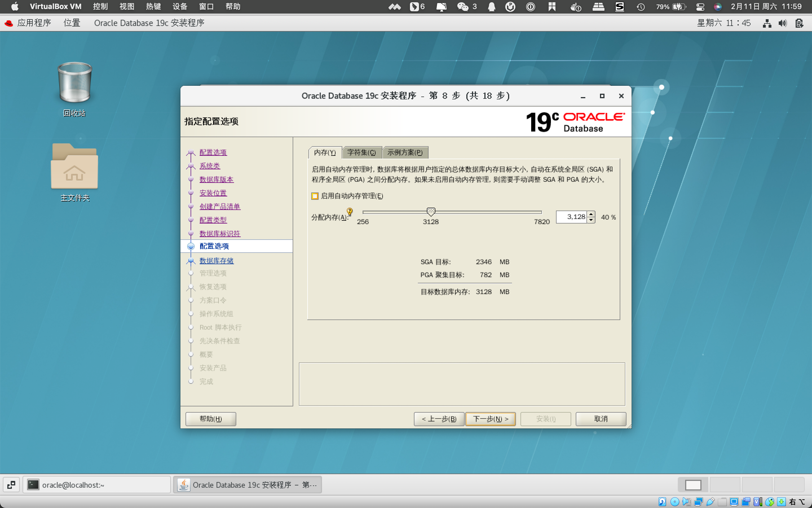812x508 pixels.
Task: Click the battery status icon
Action: click(679, 6)
